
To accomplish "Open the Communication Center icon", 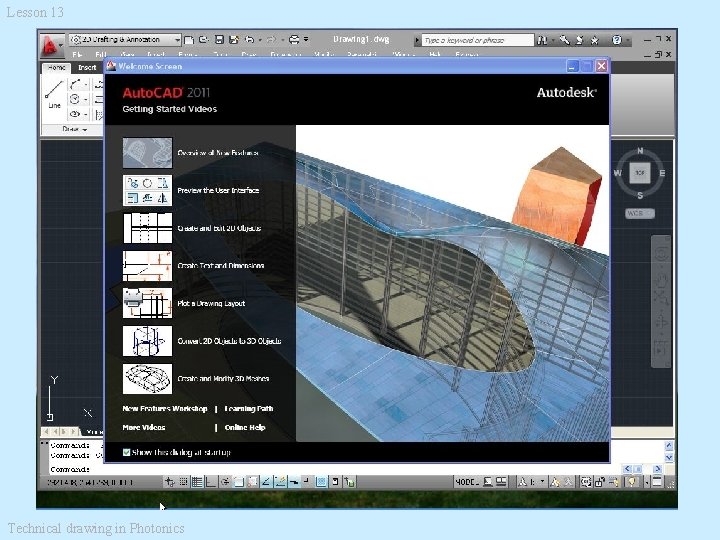I will tap(579, 40).
